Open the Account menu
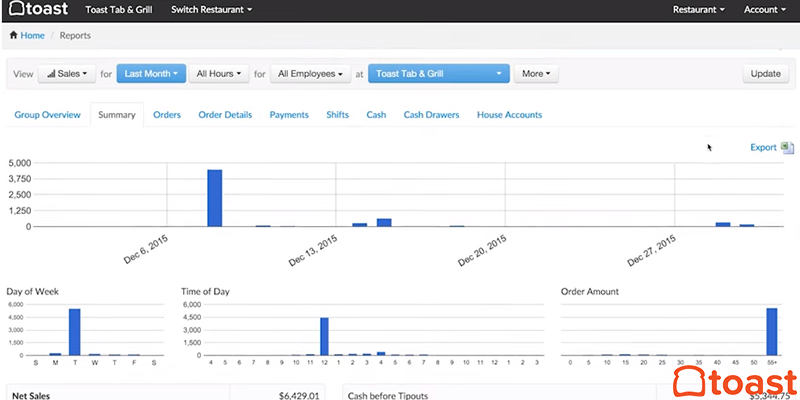Image resolution: width=800 pixels, height=400 pixels. pyautogui.click(x=765, y=10)
